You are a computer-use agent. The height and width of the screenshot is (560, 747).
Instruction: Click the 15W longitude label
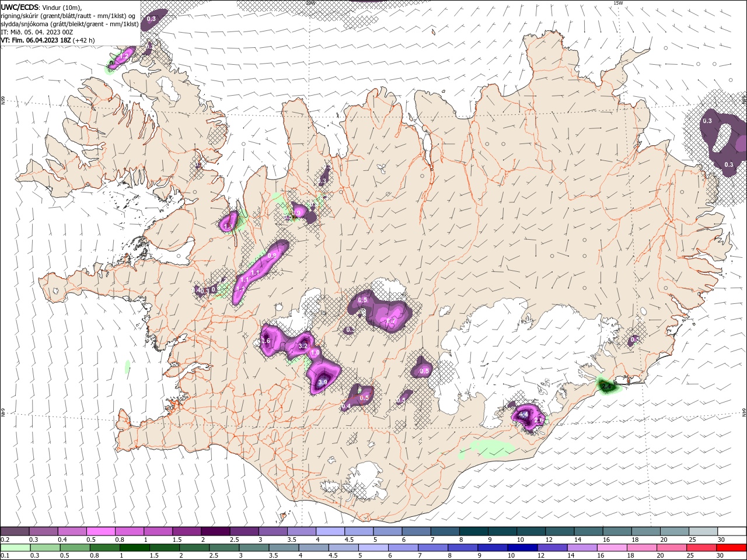(618, 3)
